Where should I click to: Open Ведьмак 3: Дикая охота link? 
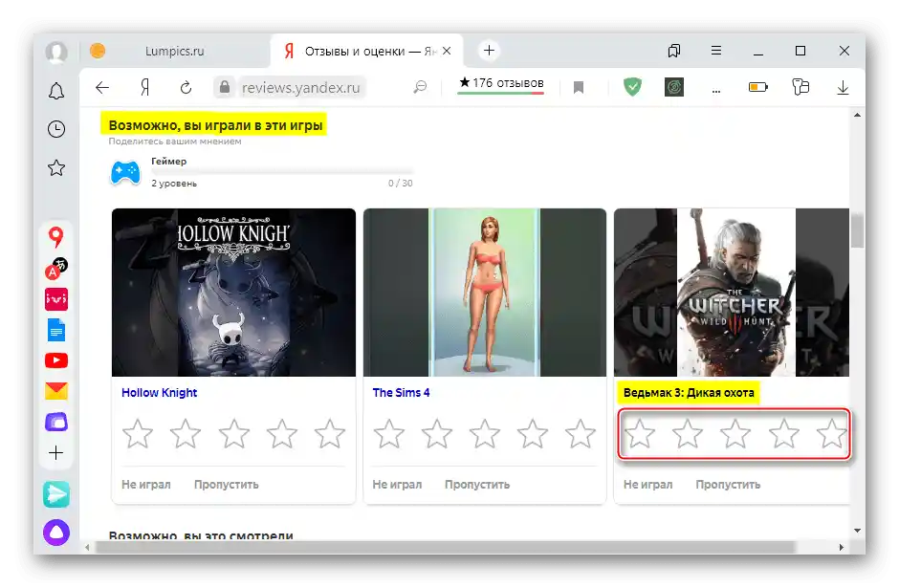(689, 393)
